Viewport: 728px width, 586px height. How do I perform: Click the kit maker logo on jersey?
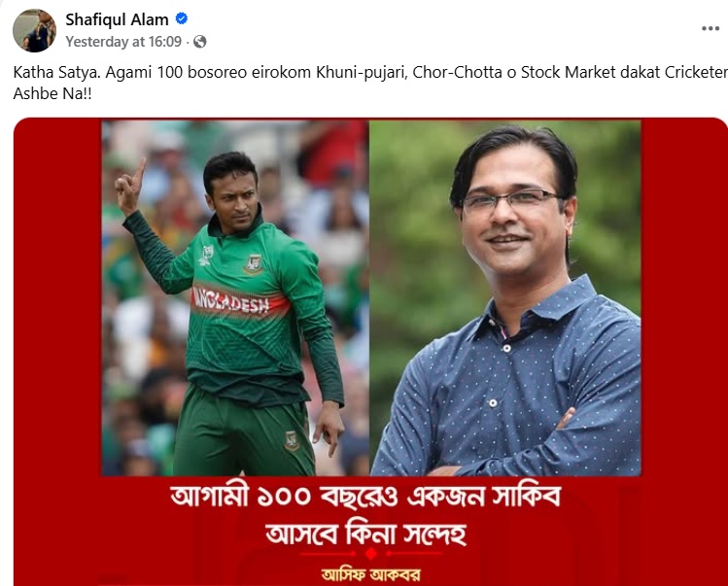tap(207, 255)
